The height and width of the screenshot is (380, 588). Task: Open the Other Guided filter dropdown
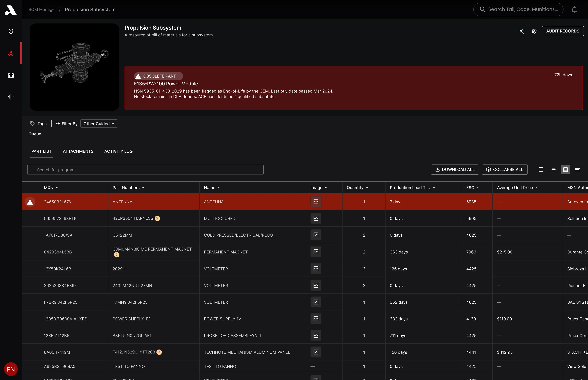pyautogui.click(x=99, y=124)
